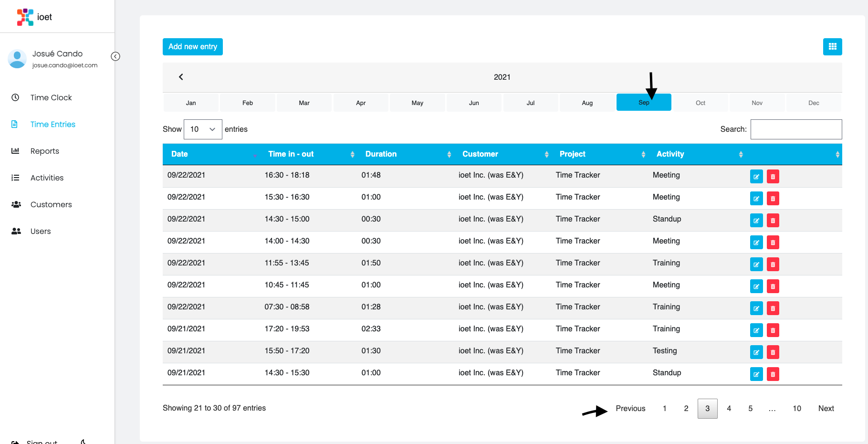This screenshot has height=444, width=868.
Task: Select the May month tab
Action: (418, 103)
